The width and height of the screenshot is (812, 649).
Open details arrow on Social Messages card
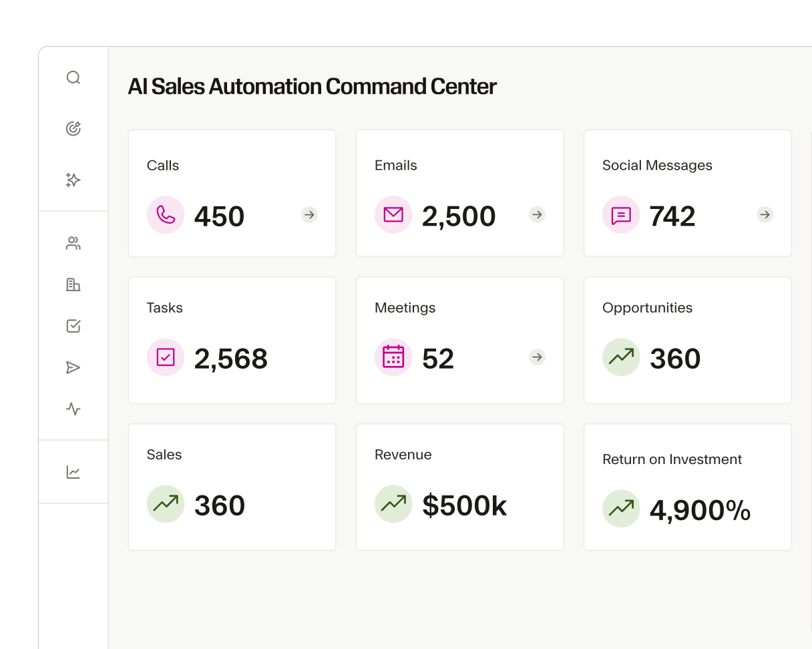764,215
